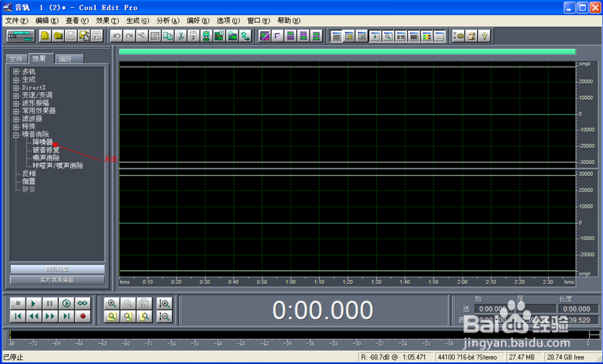
Task: Click the horizontal zoom in magnifier button
Action: (x=112, y=303)
